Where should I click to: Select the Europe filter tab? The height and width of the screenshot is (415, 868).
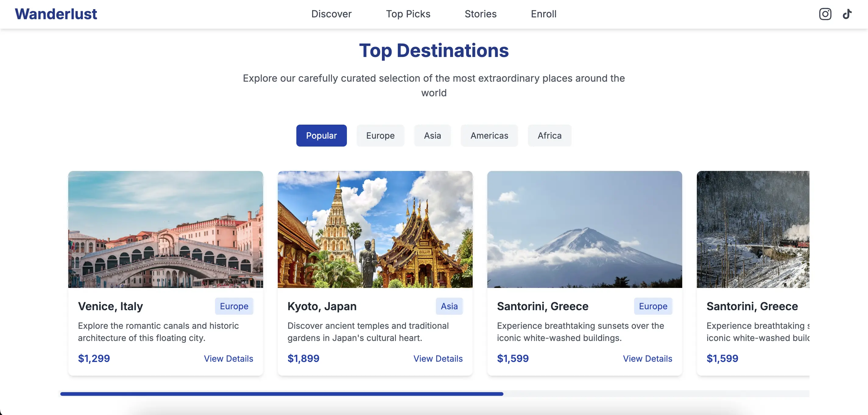pos(380,136)
